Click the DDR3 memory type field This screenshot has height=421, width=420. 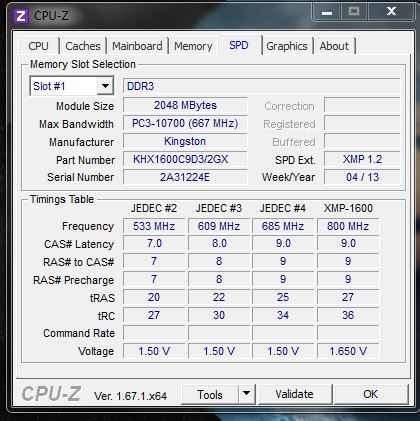click(x=261, y=86)
